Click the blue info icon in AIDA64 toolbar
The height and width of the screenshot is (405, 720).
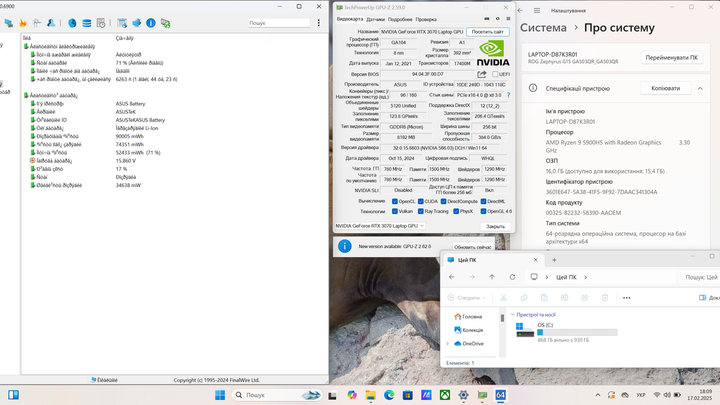(151, 23)
